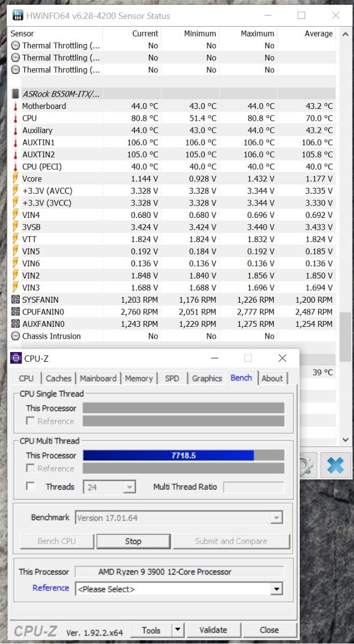Screen dimensions: 354x644
Task: Click the HWiNFO scrollbar down arrow
Action: pyautogui.click(x=345, y=440)
